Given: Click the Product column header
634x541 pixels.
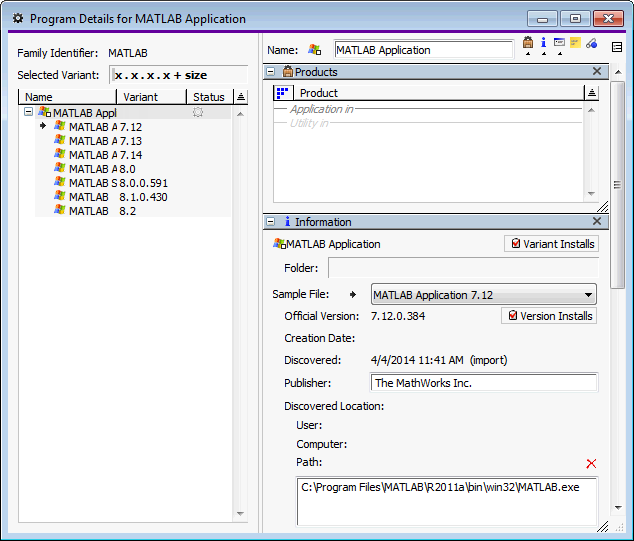Looking at the screenshot, I should click(439, 93).
